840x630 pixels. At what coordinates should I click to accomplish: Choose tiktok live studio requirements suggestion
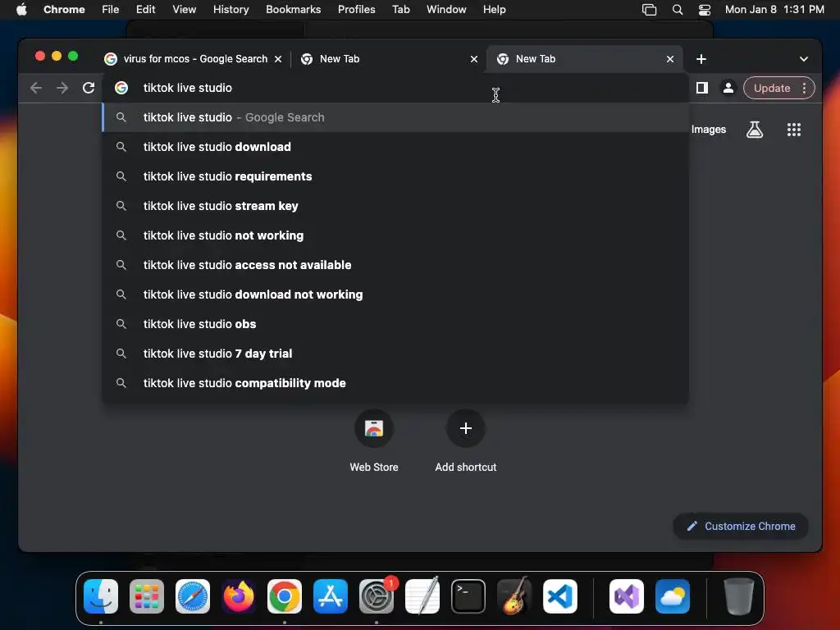click(395, 176)
